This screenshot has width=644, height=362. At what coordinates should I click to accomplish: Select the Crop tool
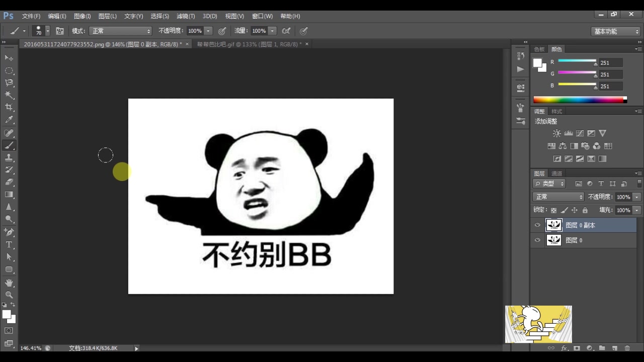tap(9, 107)
